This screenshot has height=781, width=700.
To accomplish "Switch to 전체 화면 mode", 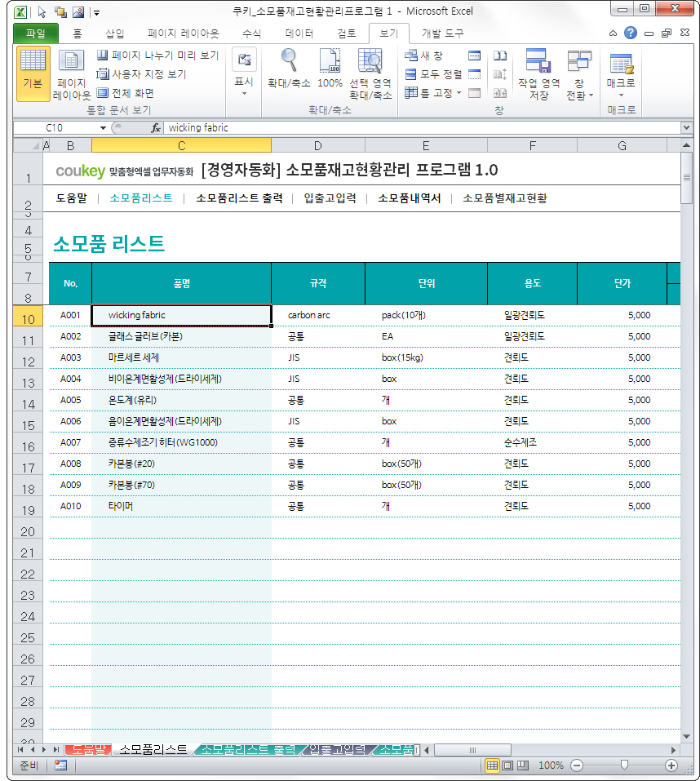I will pyautogui.click(x=125, y=93).
